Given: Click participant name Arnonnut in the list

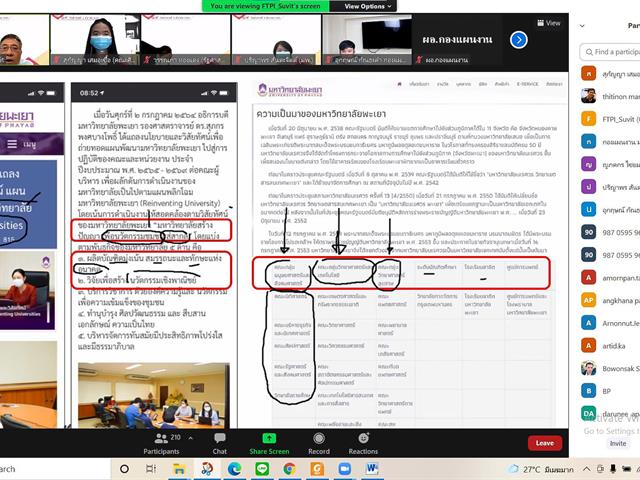Looking at the screenshot, I should tap(621, 323).
